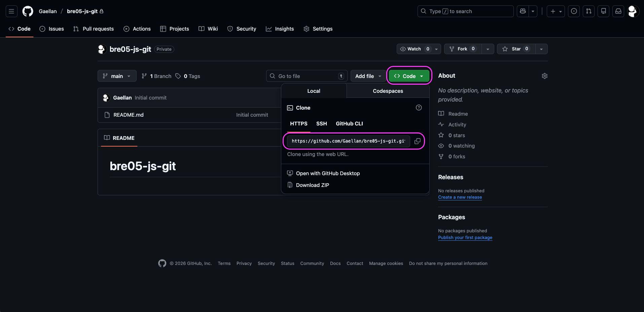Click the GitHub logo in the header
This screenshot has height=312, width=644.
(x=28, y=11)
